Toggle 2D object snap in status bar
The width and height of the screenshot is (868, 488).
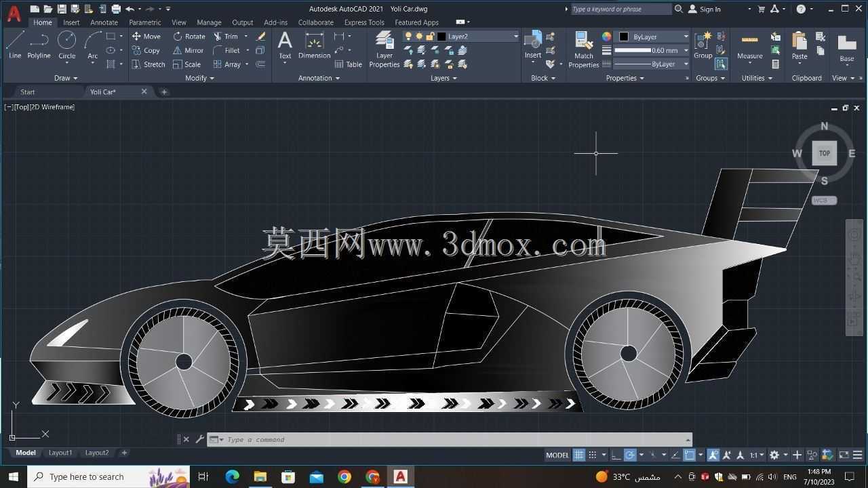pyautogui.click(x=690, y=455)
